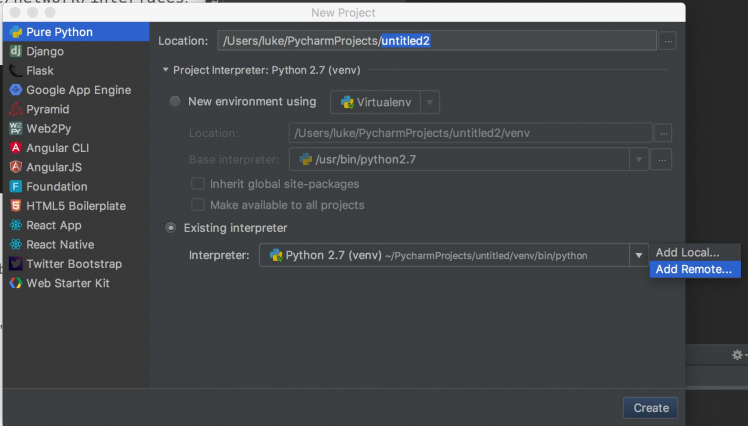Image resolution: width=748 pixels, height=426 pixels.
Task: Pick the Flask project type icon
Action: (16, 71)
